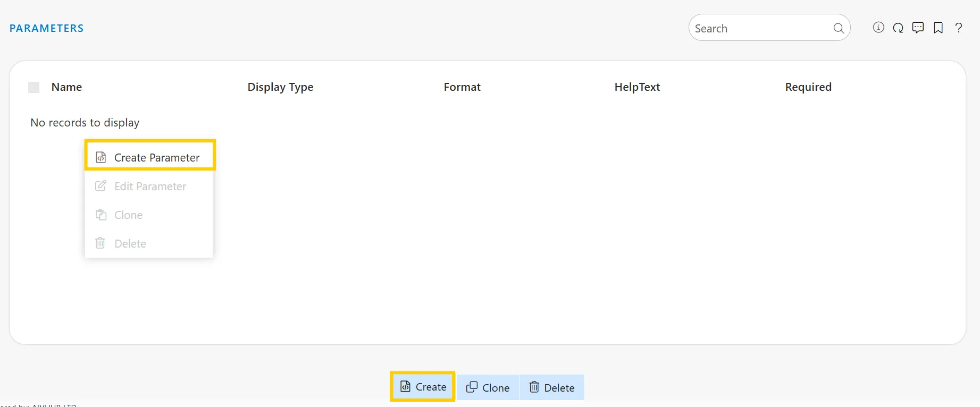Click the Format column header
Image resolution: width=980 pixels, height=407 pixels.
[x=462, y=87]
